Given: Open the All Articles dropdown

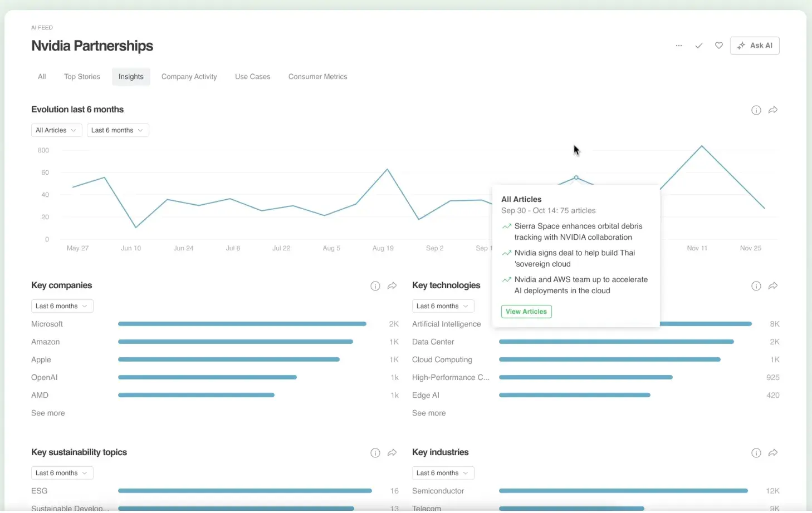Looking at the screenshot, I should pyautogui.click(x=56, y=130).
